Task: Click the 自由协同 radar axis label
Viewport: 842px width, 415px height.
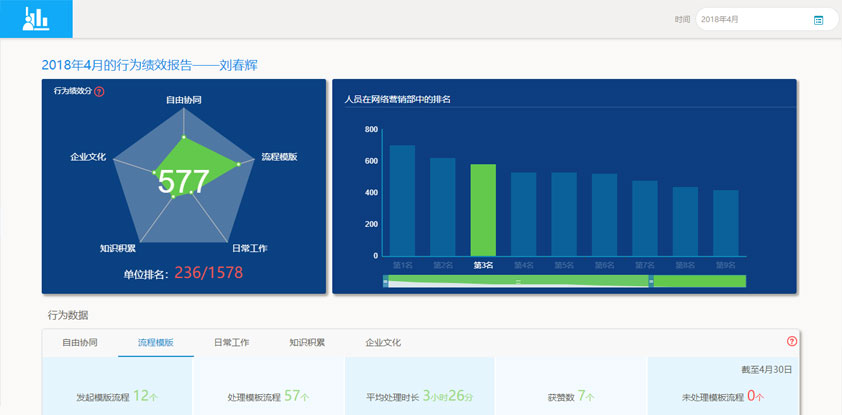Action: (x=184, y=100)
